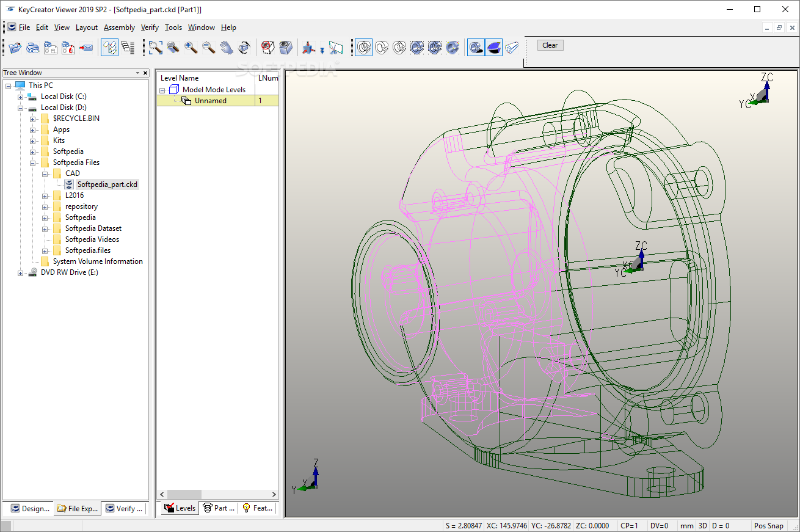Collapse the CAD folder node
Screen dimensions: 800x532
(x=45, y=173)
